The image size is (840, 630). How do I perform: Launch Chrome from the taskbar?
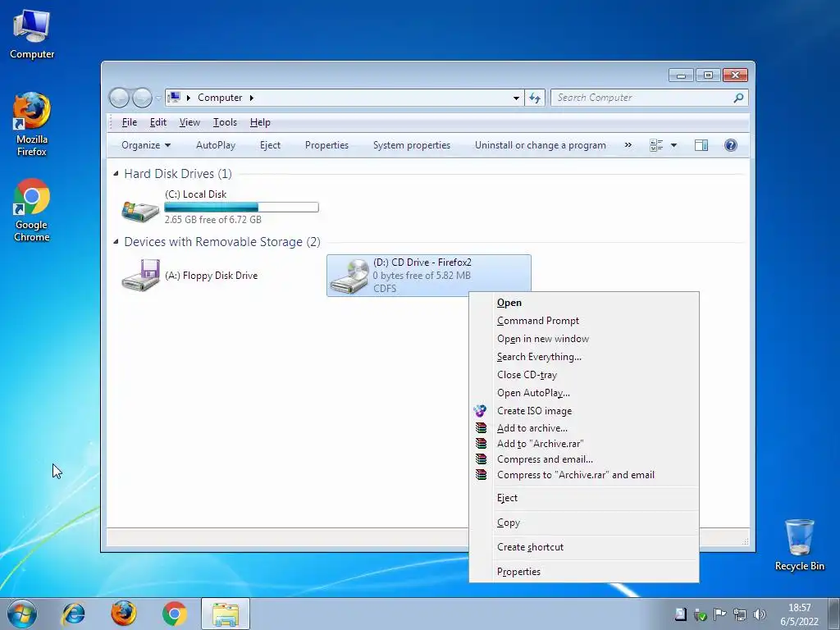tap(174, 614)
